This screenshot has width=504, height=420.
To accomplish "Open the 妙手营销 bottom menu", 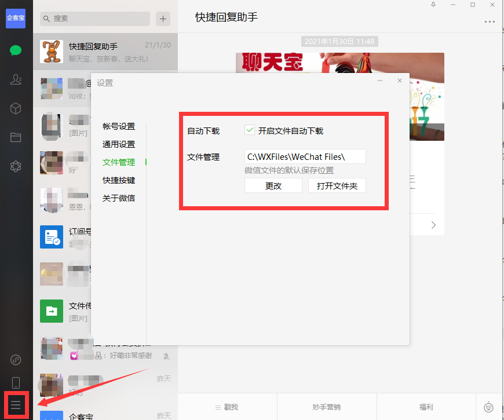I will (326, 407).
